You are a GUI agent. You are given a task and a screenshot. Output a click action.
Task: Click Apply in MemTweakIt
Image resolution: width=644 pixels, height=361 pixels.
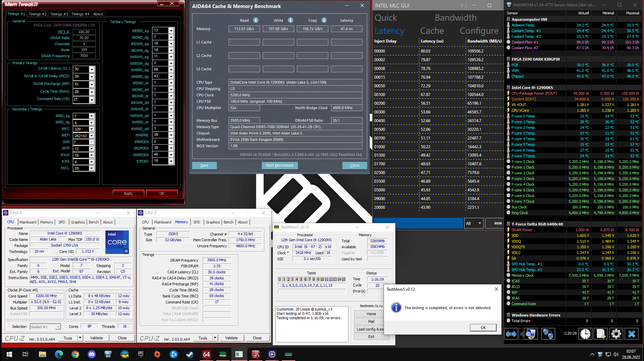[x=128, y=193]
